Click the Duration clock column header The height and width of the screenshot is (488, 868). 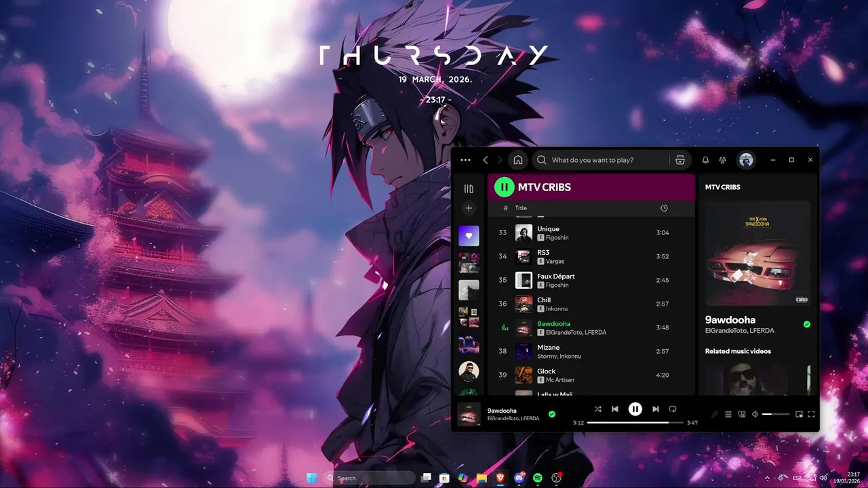point(664,208)
